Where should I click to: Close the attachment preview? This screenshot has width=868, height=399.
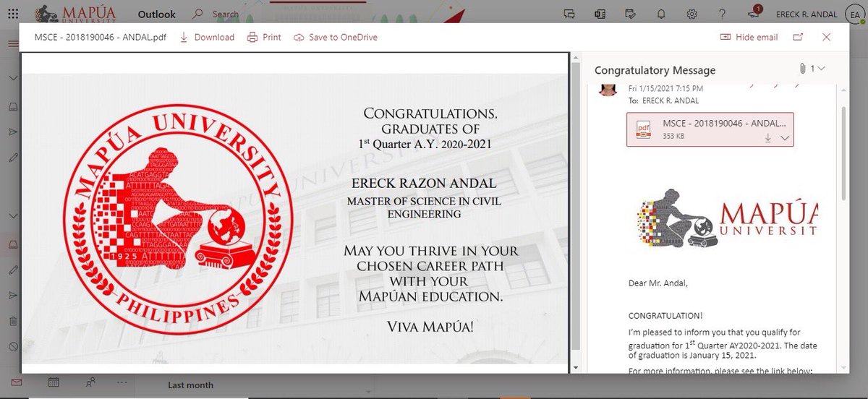pyautogui.click(x=827, y=37)
